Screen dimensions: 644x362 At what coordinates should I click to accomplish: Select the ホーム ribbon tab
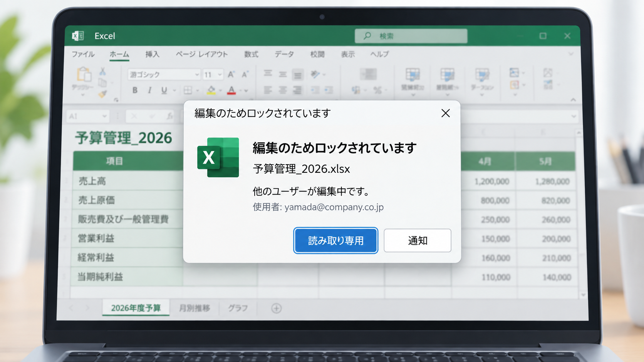(x=119, y=54)
